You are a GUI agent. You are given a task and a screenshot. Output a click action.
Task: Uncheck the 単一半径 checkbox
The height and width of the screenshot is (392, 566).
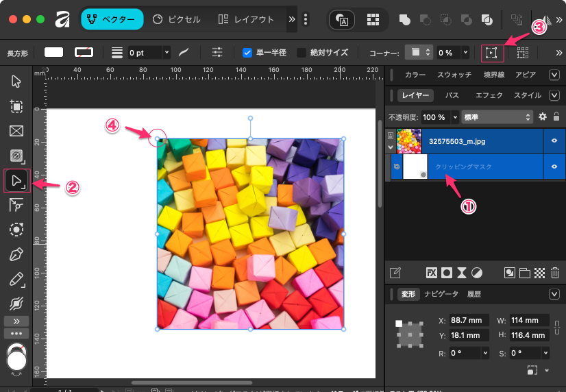pyautogui.click(x=248, y=52)
